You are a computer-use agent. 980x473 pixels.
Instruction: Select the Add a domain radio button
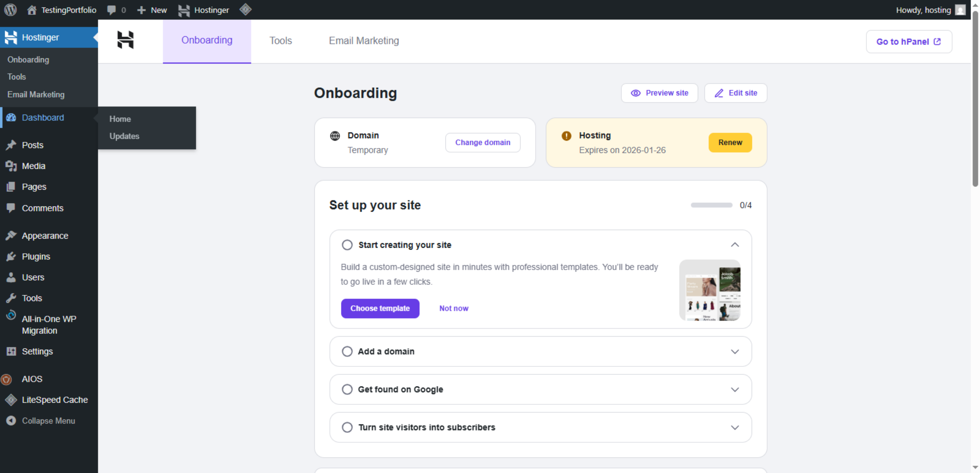click(347, 351)
